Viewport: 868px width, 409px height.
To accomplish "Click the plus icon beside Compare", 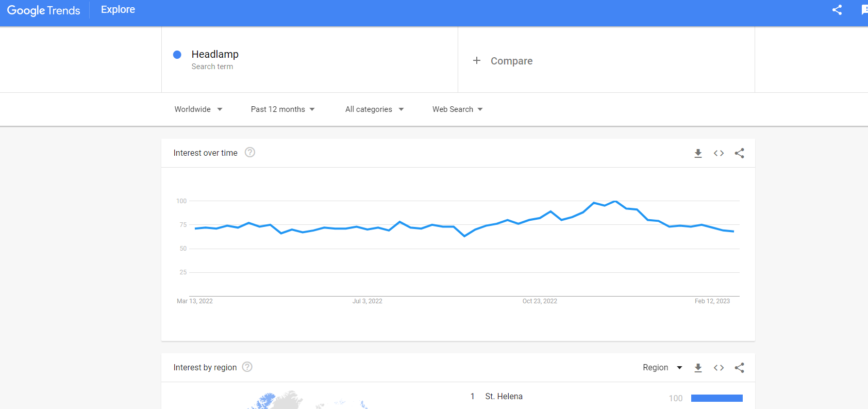I will [477, 60].
